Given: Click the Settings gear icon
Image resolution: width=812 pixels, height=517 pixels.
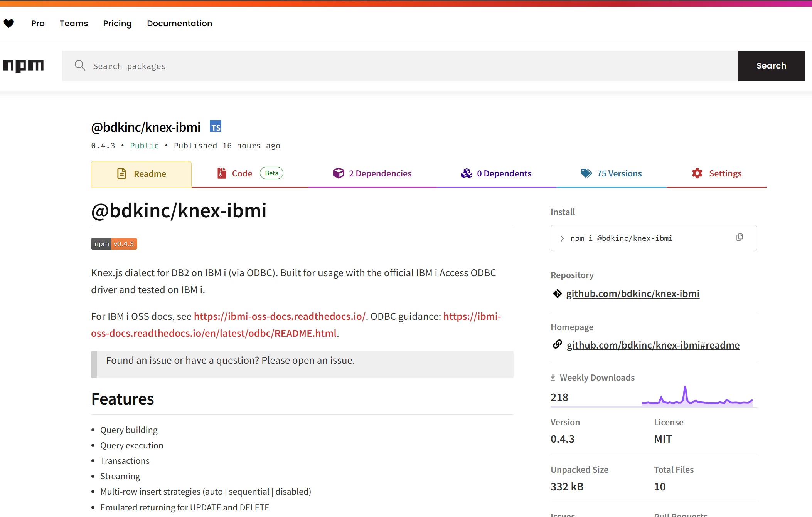Looking at the screenshot, I should tap(697, 173).
